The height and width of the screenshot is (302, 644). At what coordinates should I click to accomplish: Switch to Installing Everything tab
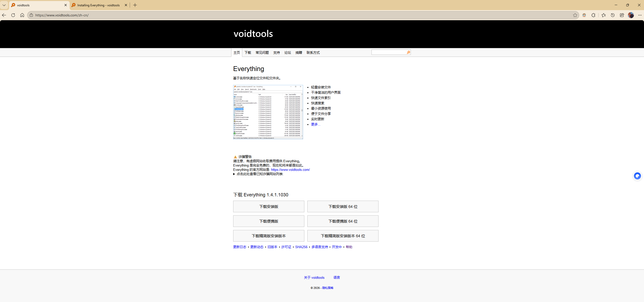(x=98, y=5)
